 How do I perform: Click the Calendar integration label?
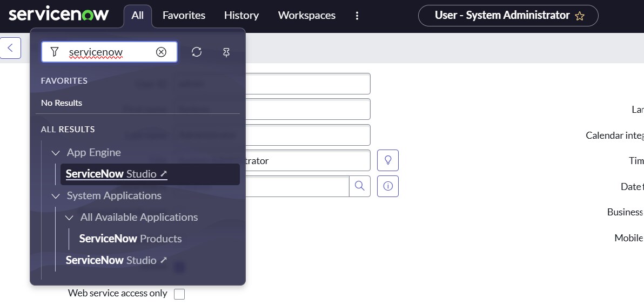pos(615,135)
